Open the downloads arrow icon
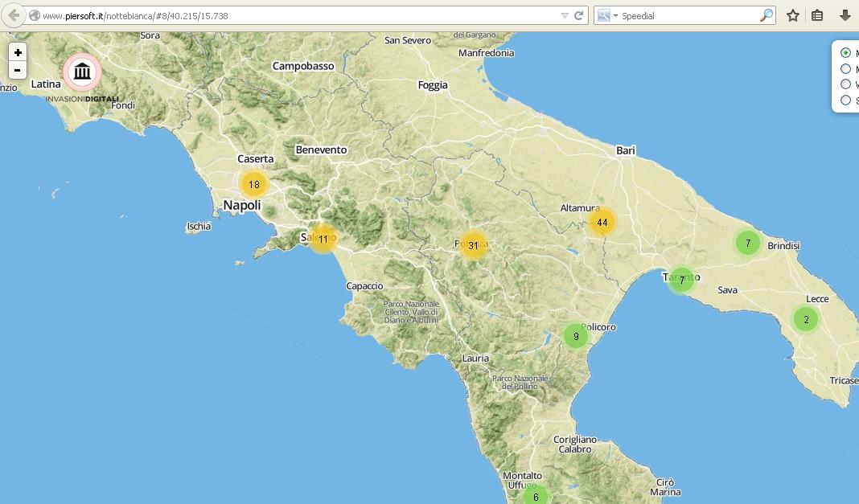The image size is (859, 504). click(845, 15)
